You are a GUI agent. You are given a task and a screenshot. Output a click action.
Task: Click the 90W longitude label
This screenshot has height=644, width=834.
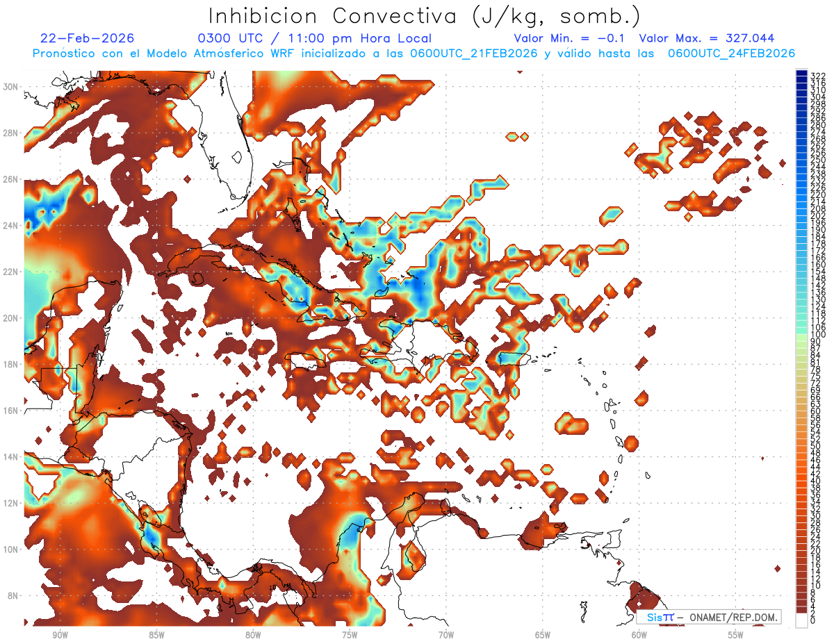(x=60, y=635)
